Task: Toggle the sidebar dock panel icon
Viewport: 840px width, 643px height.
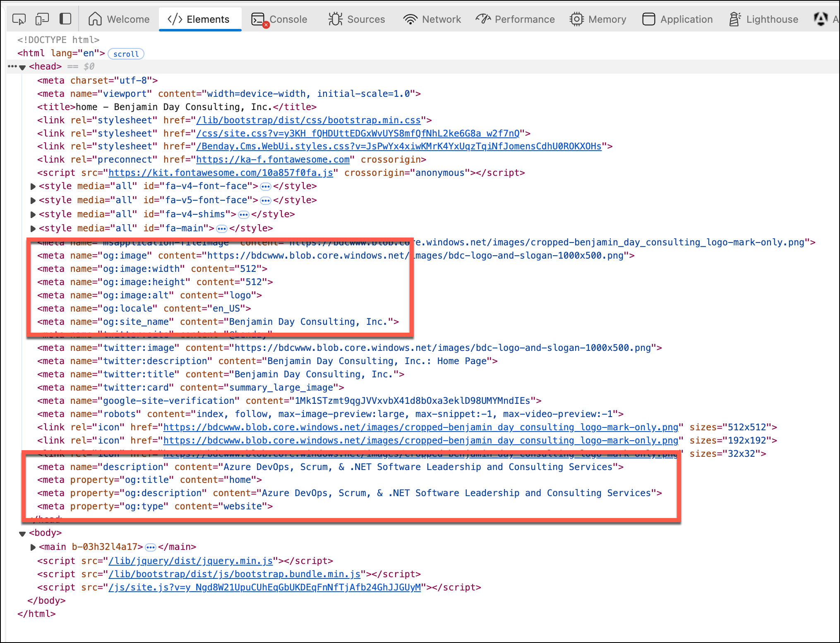Action: (65, 19)
